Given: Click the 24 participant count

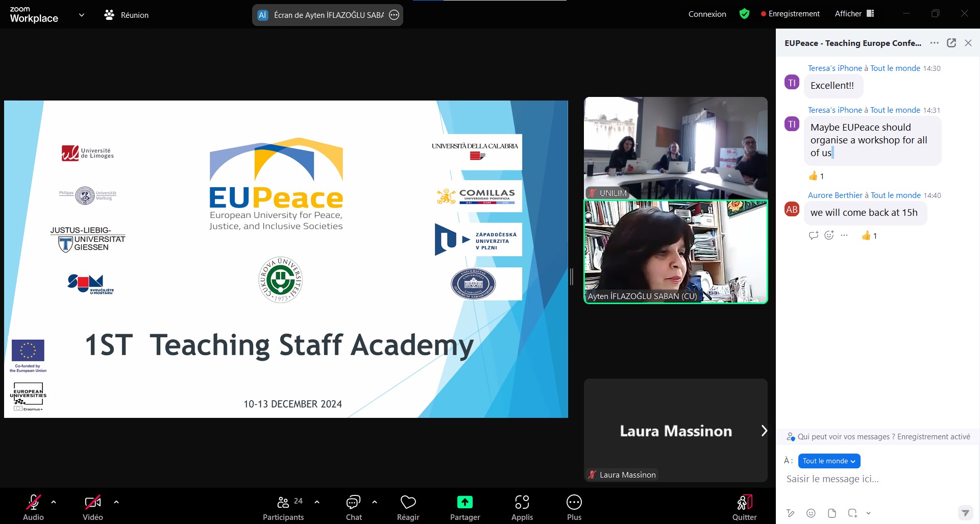Looking at the screenshot, I should click(x=298, y=501).
